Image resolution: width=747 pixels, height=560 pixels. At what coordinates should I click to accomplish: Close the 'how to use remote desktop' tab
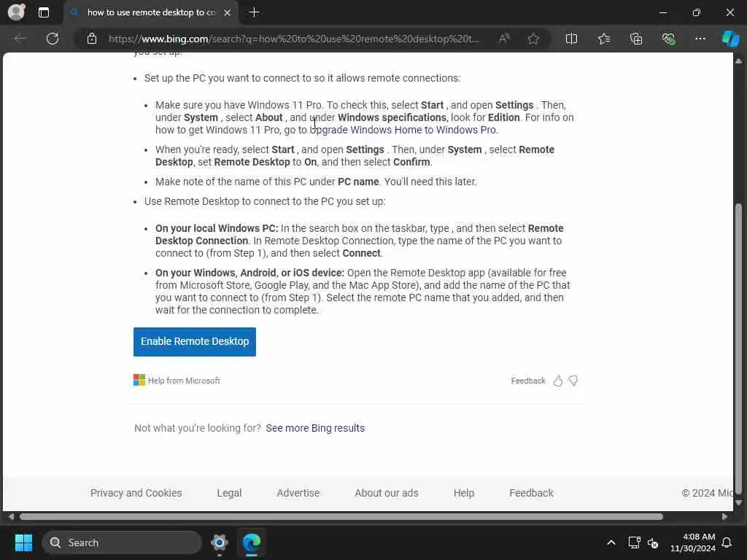228,13
